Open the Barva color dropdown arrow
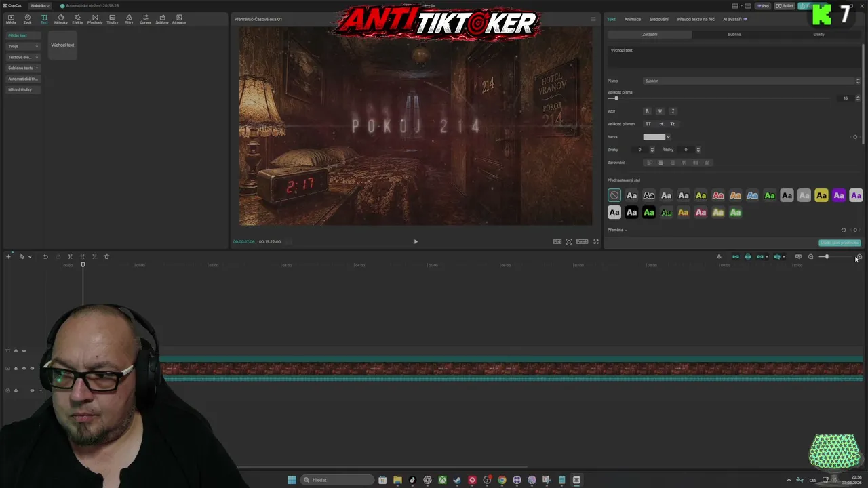This screenshot has width=868, height=488. pos(669,137)
